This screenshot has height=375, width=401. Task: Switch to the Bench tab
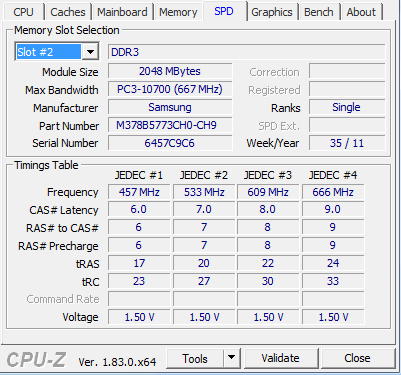(x=319, y=12)
